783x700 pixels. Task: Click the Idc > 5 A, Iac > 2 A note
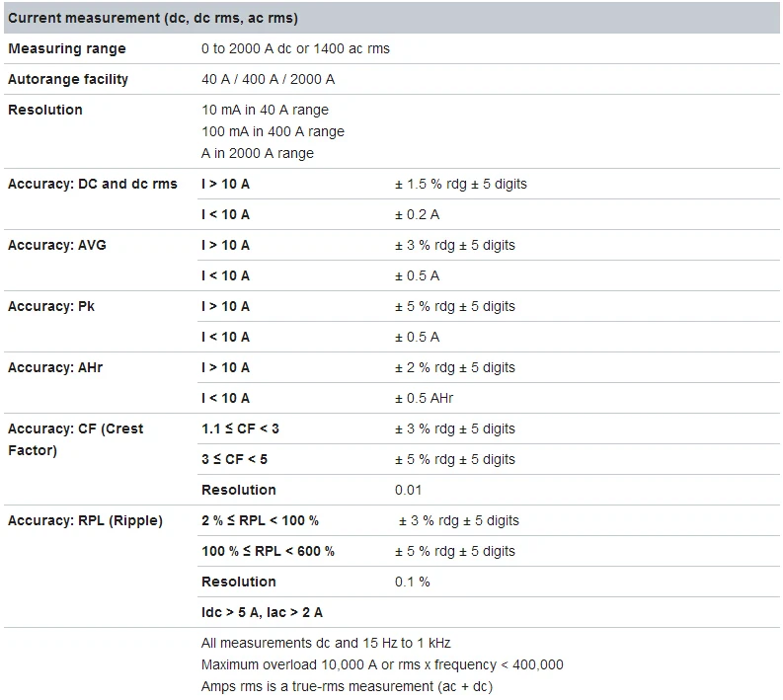263,613
